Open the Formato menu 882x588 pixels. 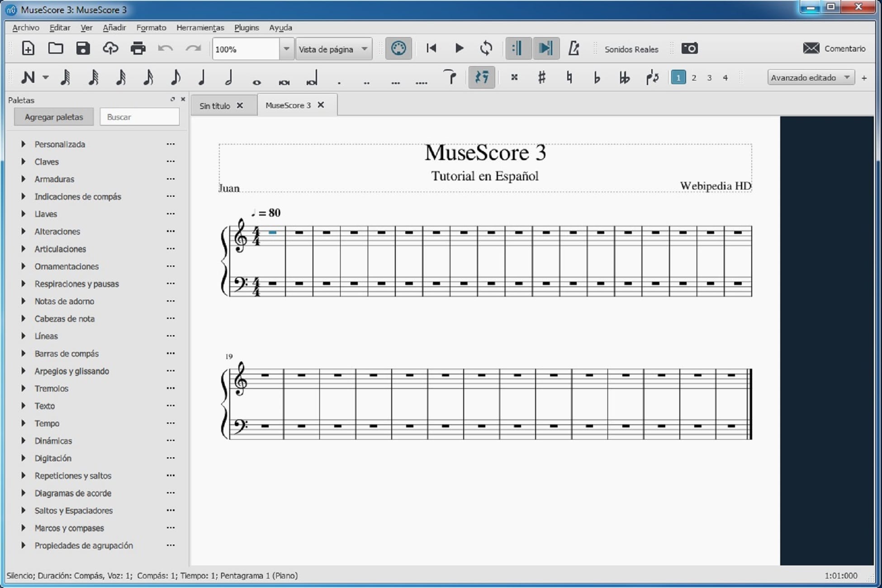(151, 28)
